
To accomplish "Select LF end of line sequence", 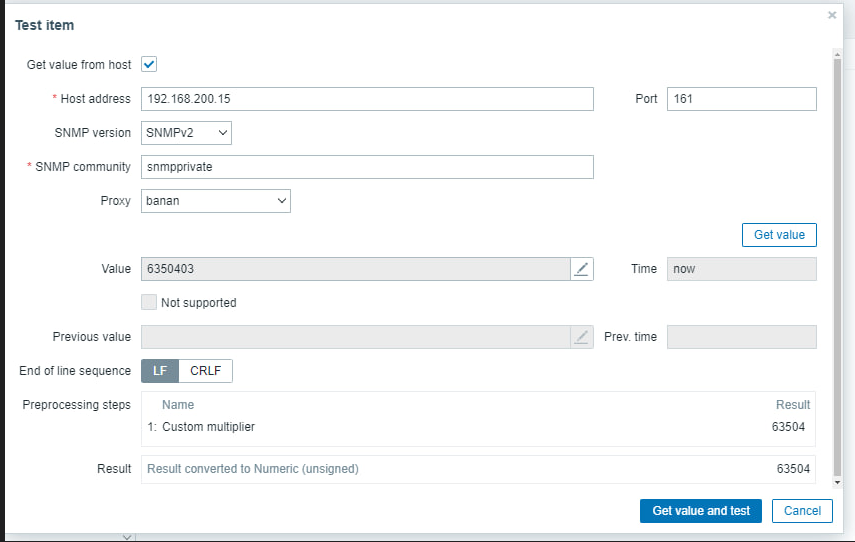I will (x=160, y=371).
